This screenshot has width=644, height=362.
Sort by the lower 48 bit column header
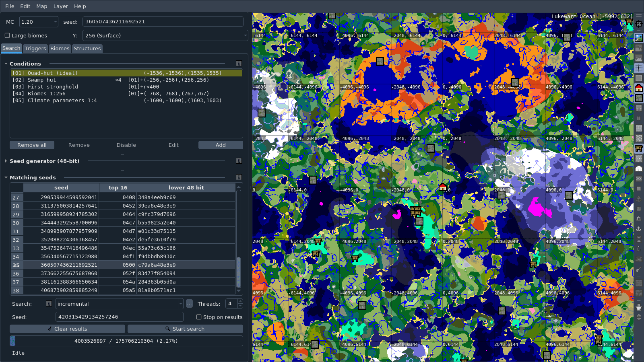[x=186, y=187]
